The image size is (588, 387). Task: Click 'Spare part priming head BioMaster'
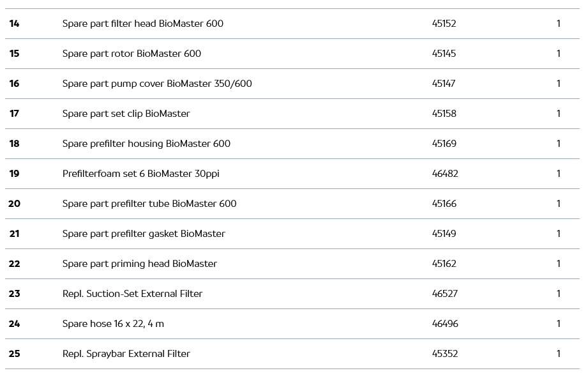click(x=139, y=264)
